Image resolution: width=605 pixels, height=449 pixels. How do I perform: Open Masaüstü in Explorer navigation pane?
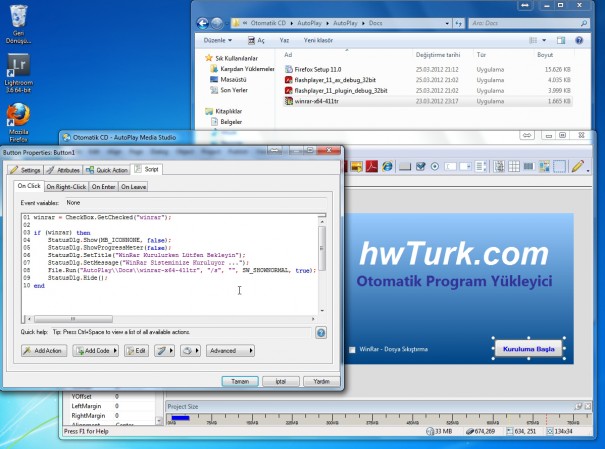point(233,79)
